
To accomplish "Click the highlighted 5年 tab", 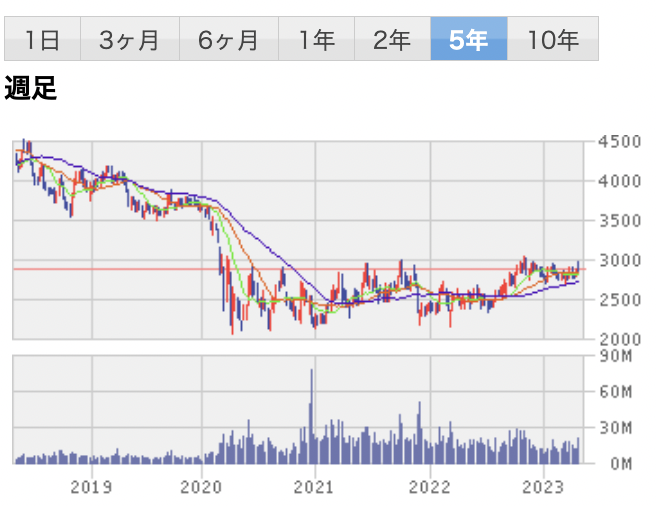I will [468, 40].
